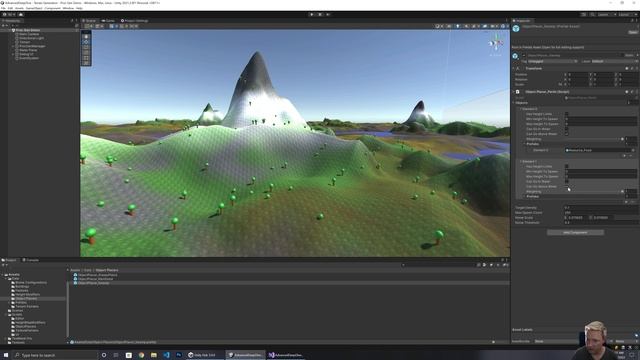Expand Debug UI in the Hierarchy
The image size is (640, 360).
[x=13, y=54]
